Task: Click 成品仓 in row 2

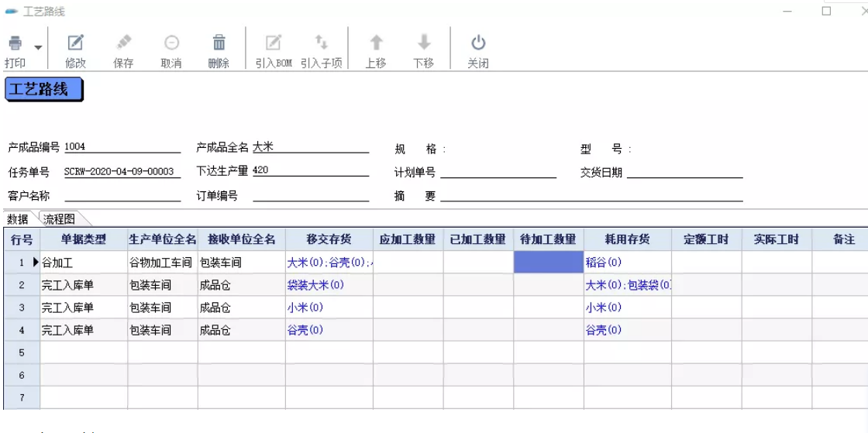Action: tap(241, 285)
